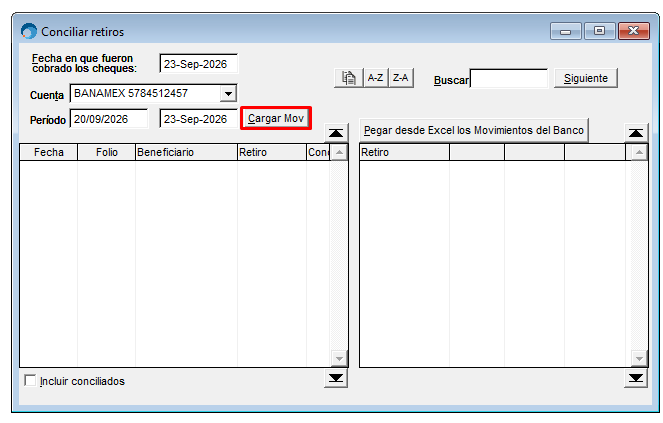
Task: Click the right grid scrollbar up arrow
Action: [x=639, y=152]
